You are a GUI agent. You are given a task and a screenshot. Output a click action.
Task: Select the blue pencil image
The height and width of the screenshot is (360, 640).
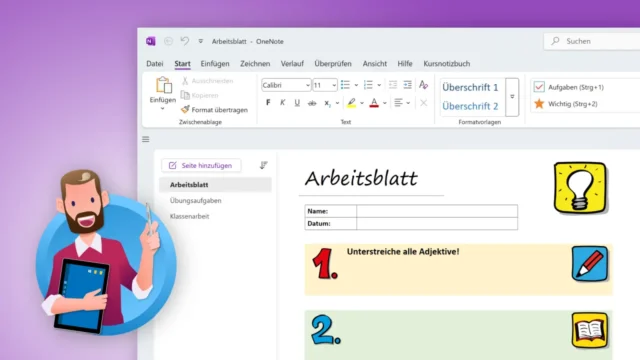[589, 264]
